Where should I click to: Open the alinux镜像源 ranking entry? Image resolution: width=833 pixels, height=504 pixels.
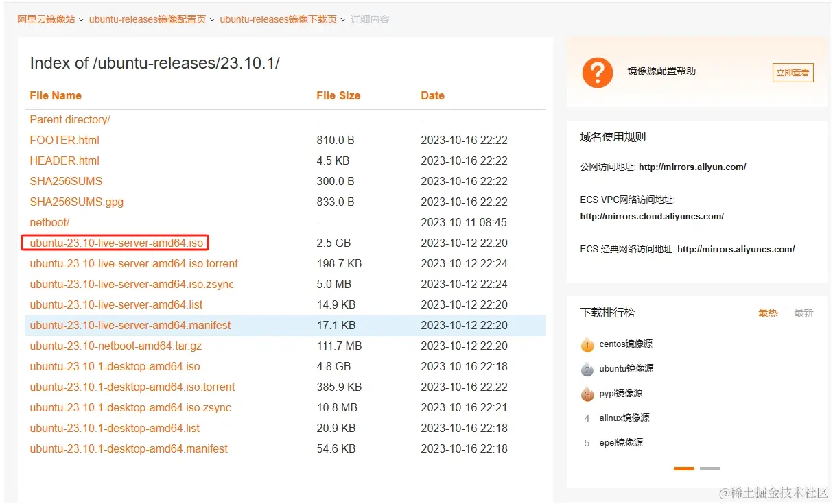click(x=624, y=418)
